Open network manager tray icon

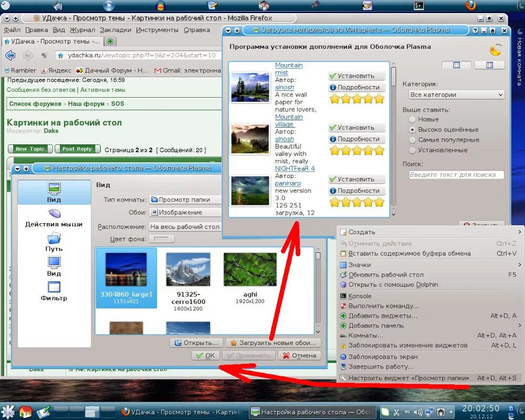point(429,412)
